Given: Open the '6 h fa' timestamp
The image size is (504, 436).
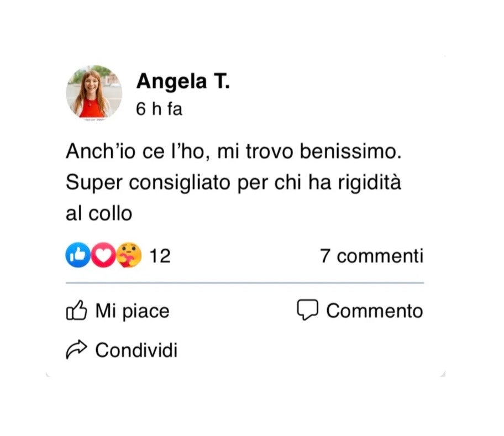Looking at the screenshot, I should (159, 109).
